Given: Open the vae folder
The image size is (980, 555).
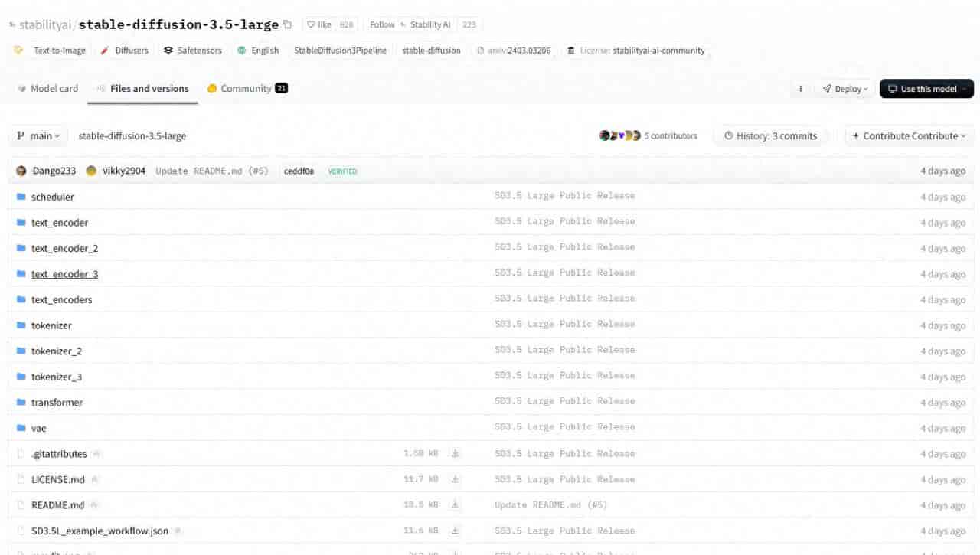Looking at the screenshot, I should pos(38,429).
